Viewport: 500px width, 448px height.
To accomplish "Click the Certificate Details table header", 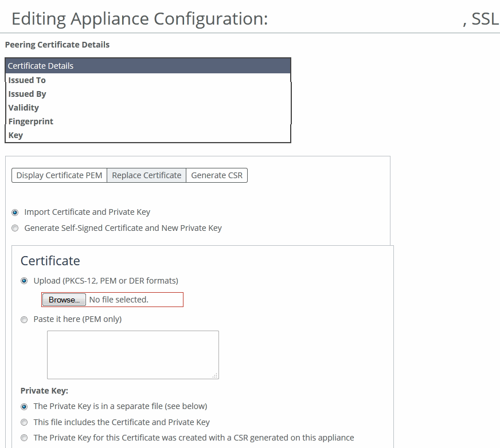I will click(148, 66).
